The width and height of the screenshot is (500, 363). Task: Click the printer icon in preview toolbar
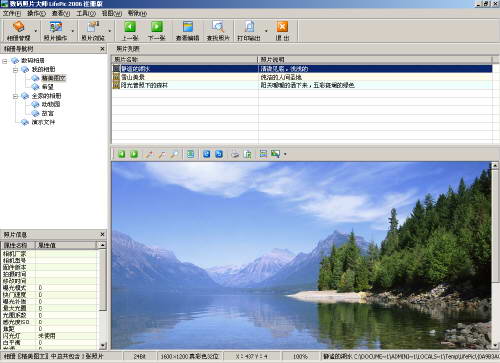click(x=235, y=154)
